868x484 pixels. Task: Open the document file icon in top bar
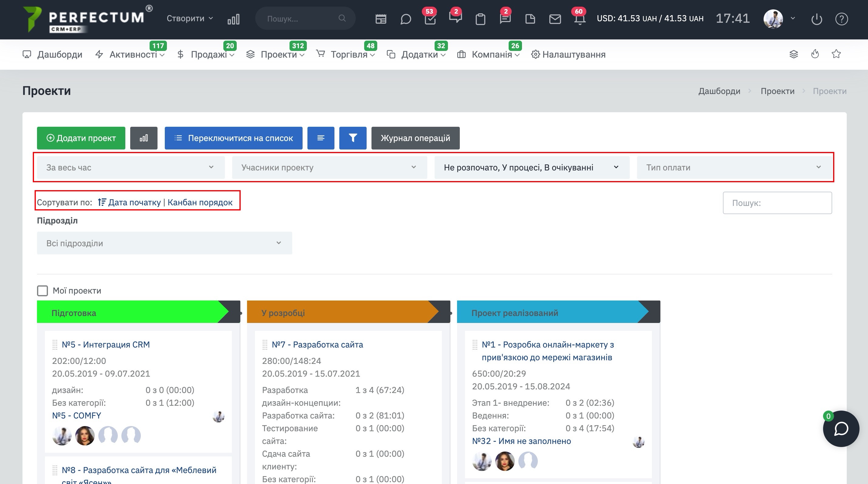pos(530,19)
